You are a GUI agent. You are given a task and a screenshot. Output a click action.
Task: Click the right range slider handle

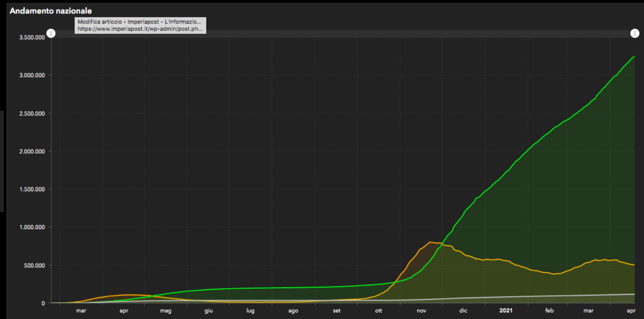point(635,33)
